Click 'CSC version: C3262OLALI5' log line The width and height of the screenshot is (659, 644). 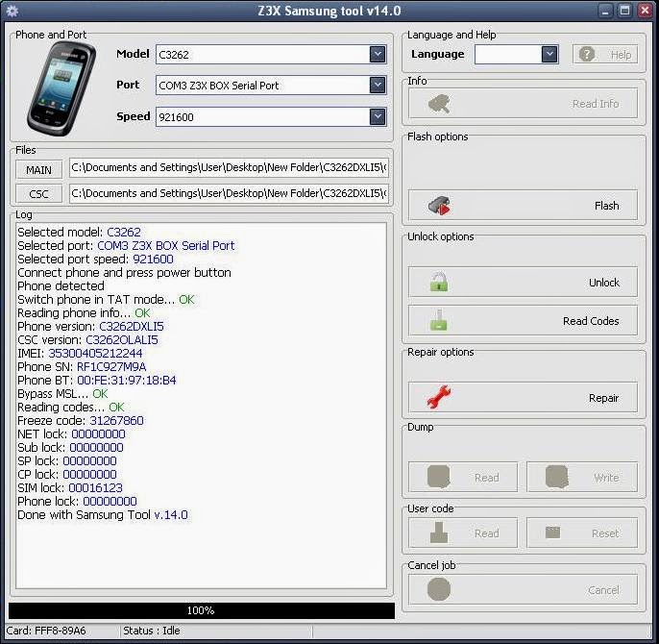coord(87,339)
